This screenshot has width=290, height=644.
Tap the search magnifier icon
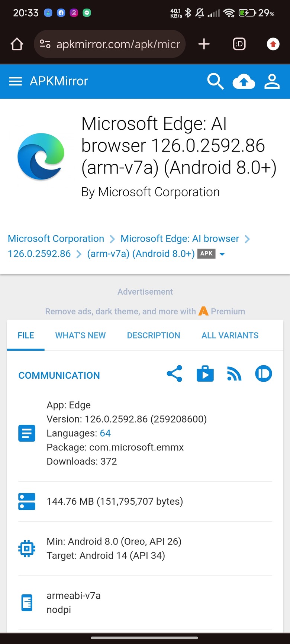click(x=215, y=81)
